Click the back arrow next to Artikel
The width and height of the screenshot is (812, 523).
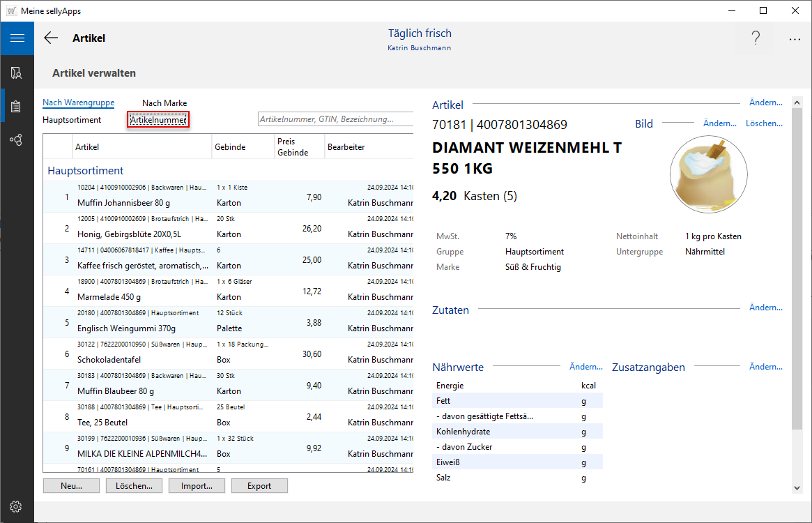(x=51, y=38)
